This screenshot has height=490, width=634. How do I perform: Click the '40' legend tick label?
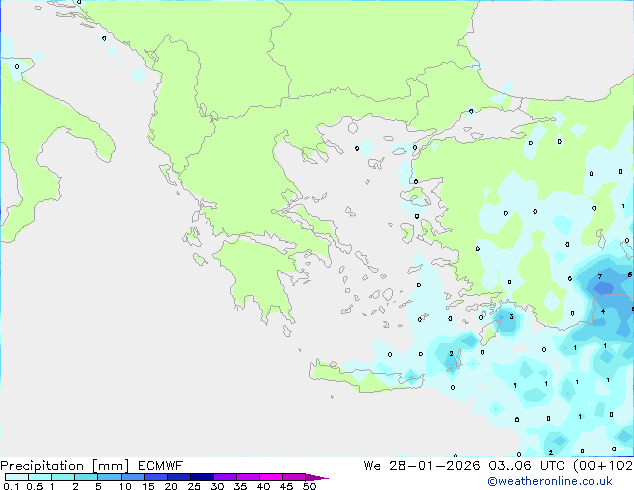click(x=263, y=486)
